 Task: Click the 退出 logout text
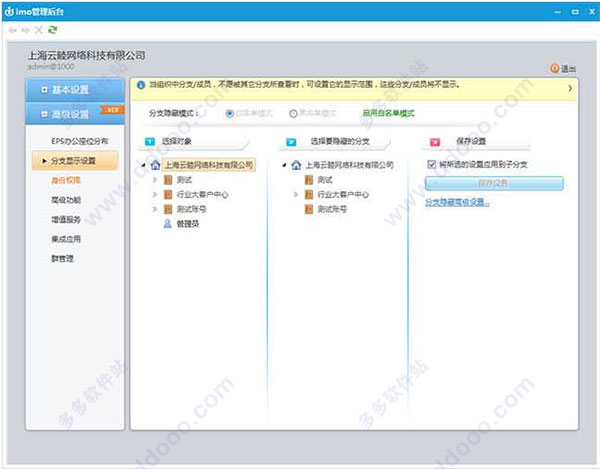568,69
